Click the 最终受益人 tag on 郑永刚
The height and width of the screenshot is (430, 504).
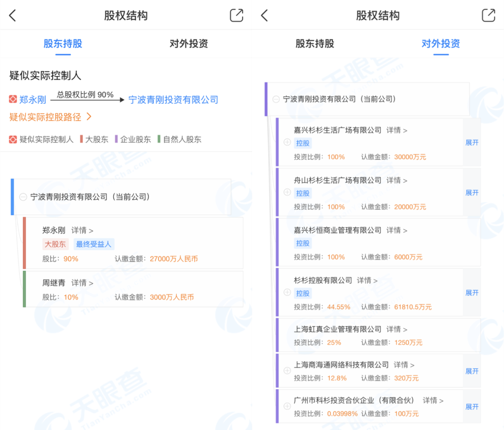pos(93,244)
